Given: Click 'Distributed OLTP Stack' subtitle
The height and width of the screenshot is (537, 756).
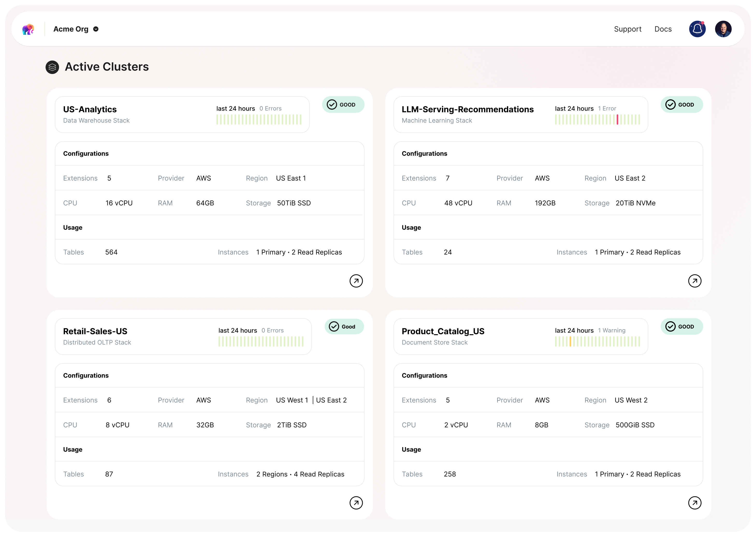Looking at the screenshot, I should (97, 342).
